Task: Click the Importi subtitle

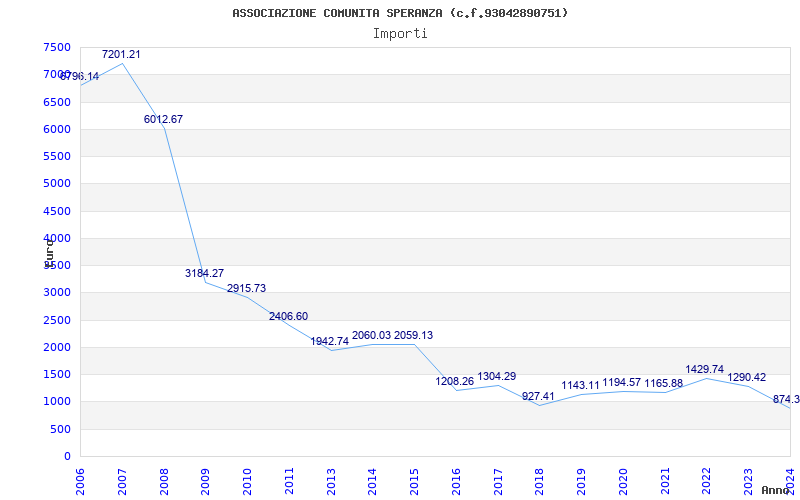Action: (x=400, y=34)
